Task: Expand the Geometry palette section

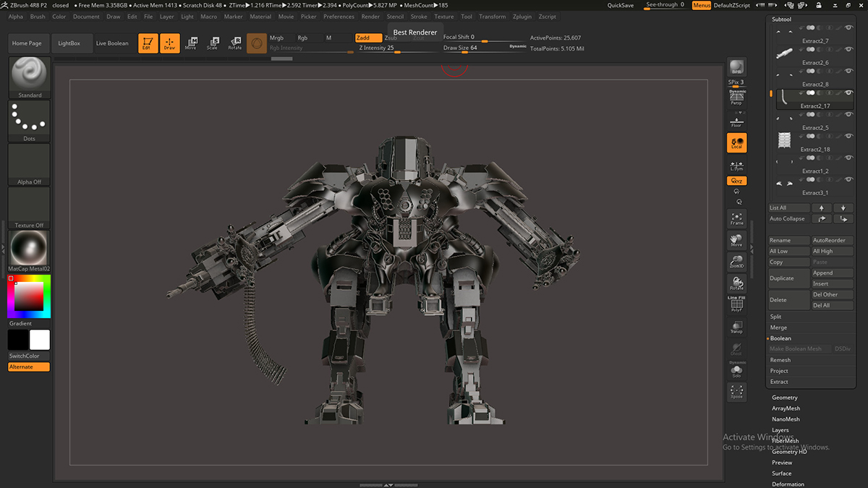Action: point(785,398)
